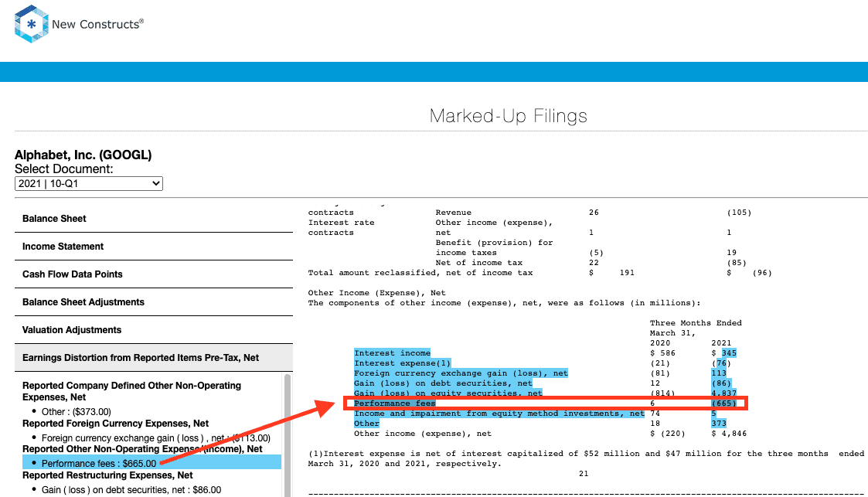Click the '$ 586' 2020 interest income value

coord(662,353)
